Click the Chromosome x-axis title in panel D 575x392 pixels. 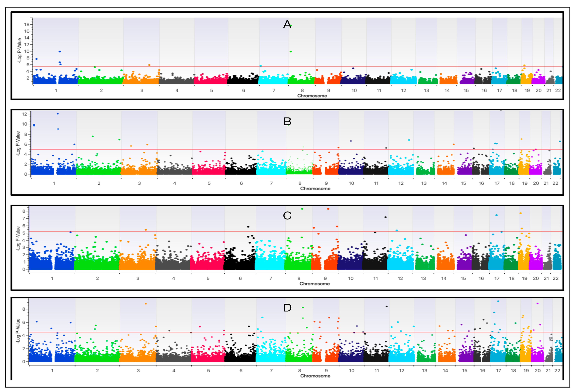(x=315, y=376)
